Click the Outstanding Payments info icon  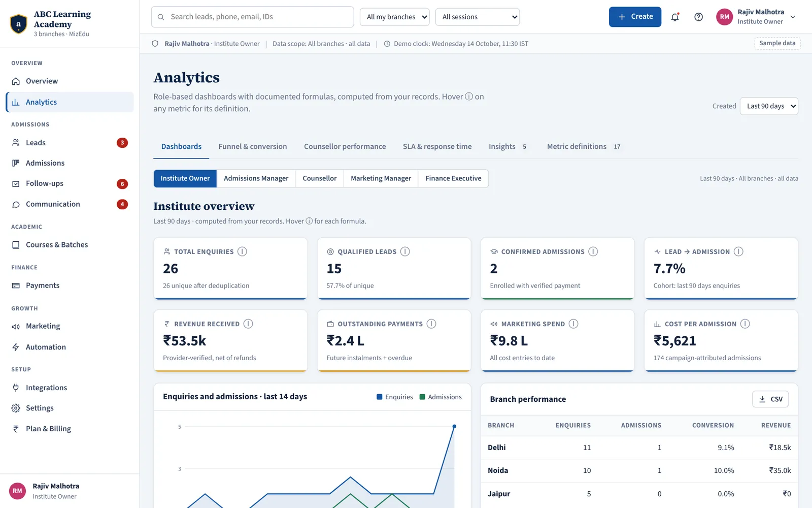[x=431, y=324]
